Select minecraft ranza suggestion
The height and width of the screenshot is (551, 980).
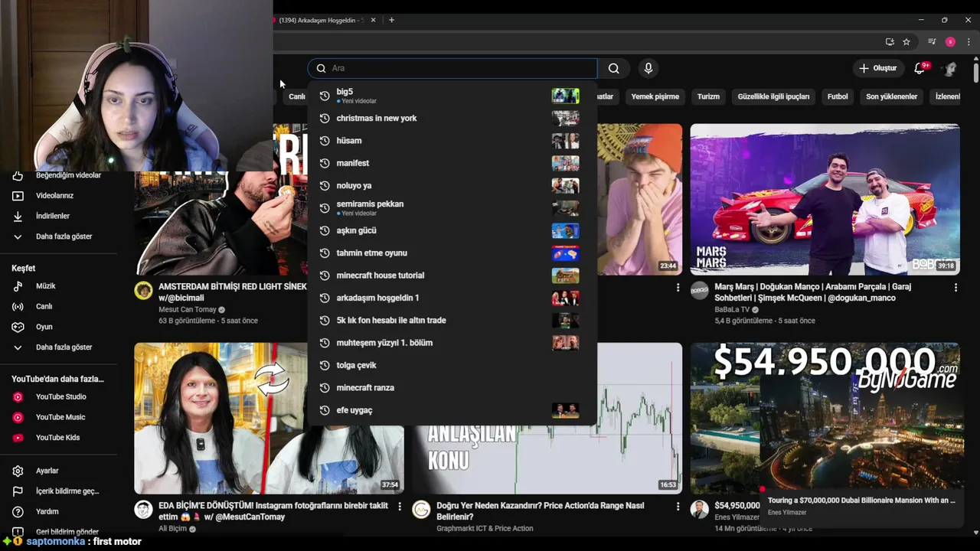[452, 387]
